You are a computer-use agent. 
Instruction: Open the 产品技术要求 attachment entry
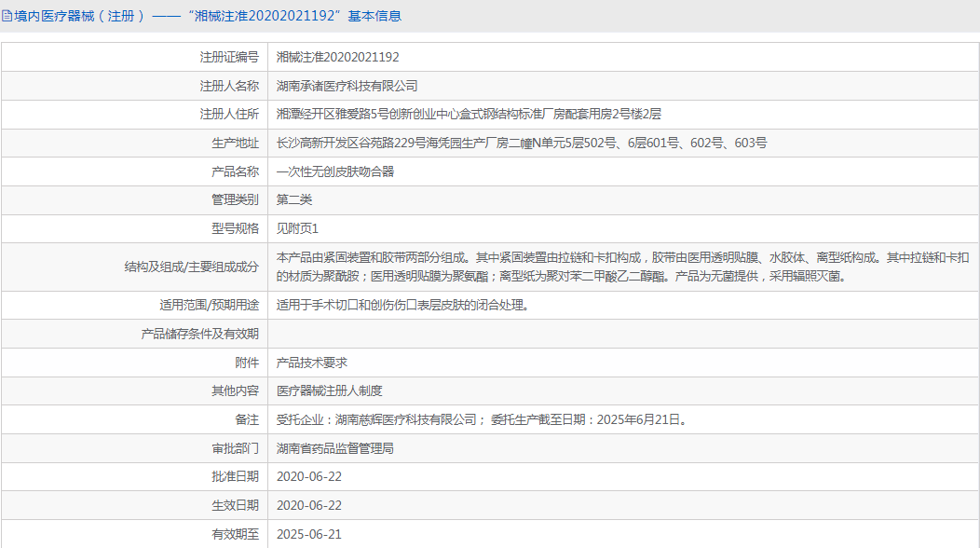(312, 363)
